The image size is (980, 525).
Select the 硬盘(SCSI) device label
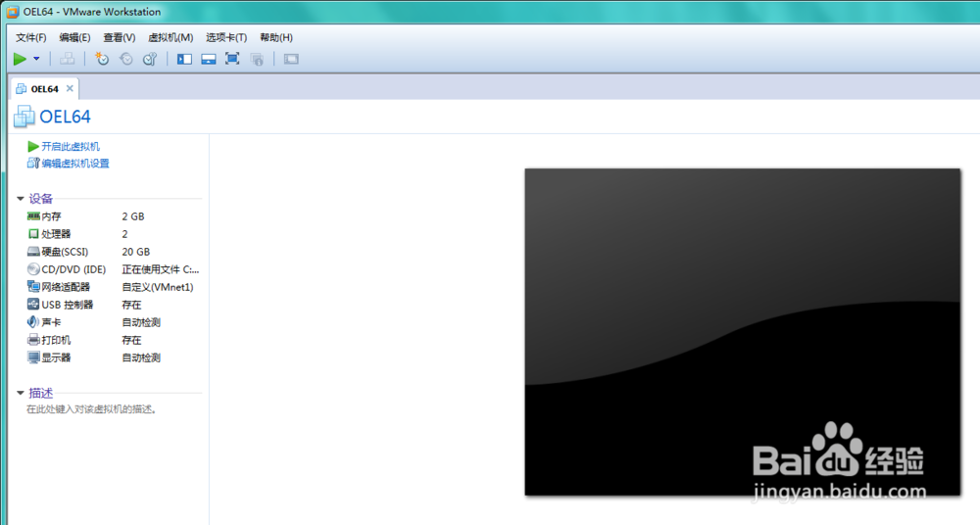point(65,252)
